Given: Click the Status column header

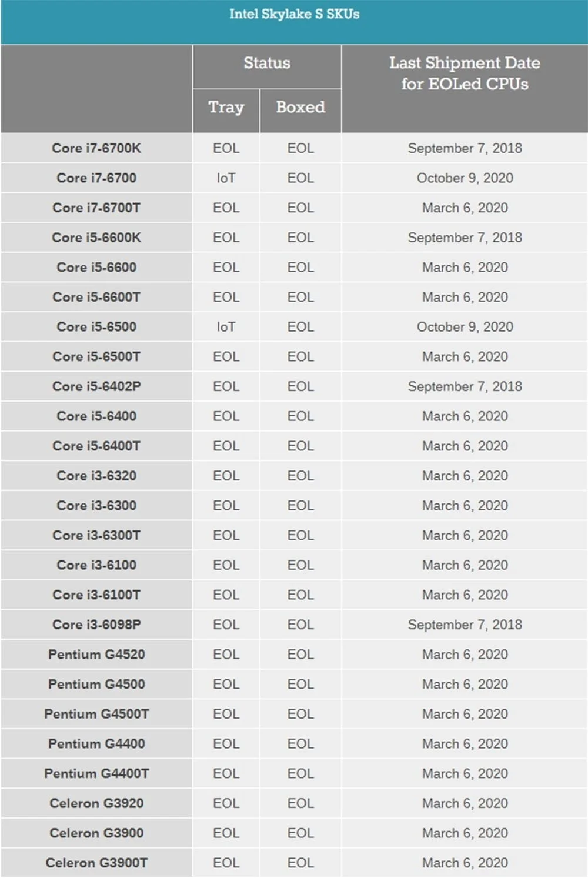Looking at the screenshot, I should pyautogui.click(x=267, y=63).
